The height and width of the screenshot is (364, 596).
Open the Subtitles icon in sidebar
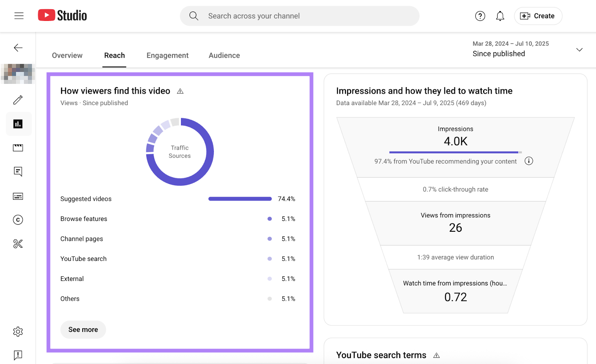coord(18,196)
